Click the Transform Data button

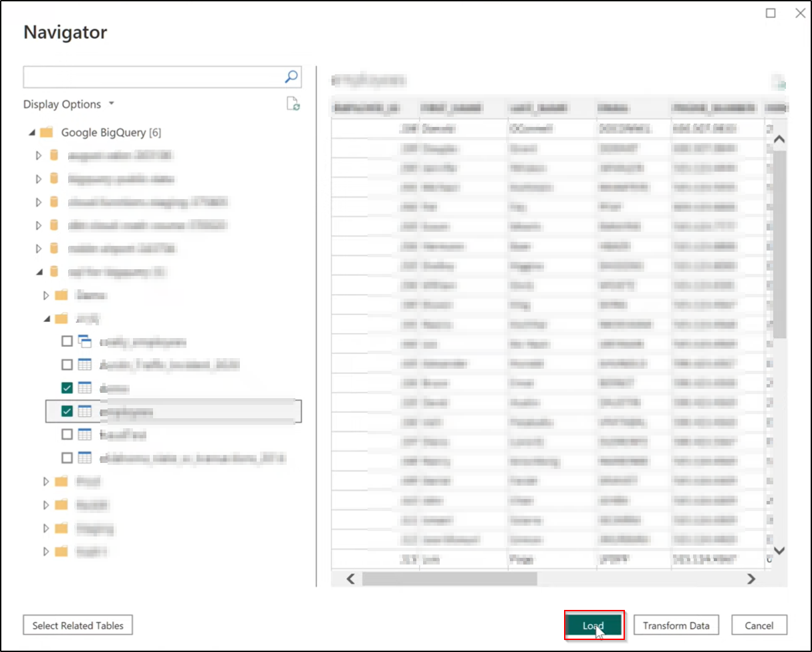[676, 625]
